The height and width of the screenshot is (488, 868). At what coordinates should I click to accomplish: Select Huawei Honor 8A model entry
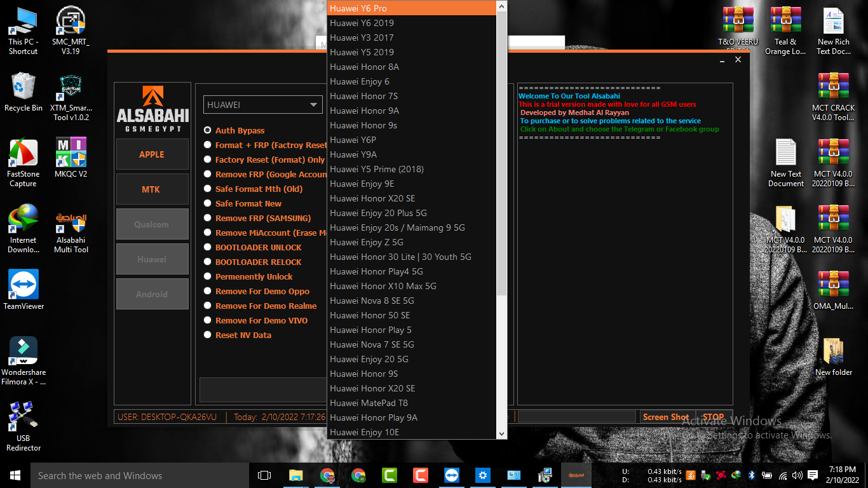pyautogui.click(x=411, y=67)
